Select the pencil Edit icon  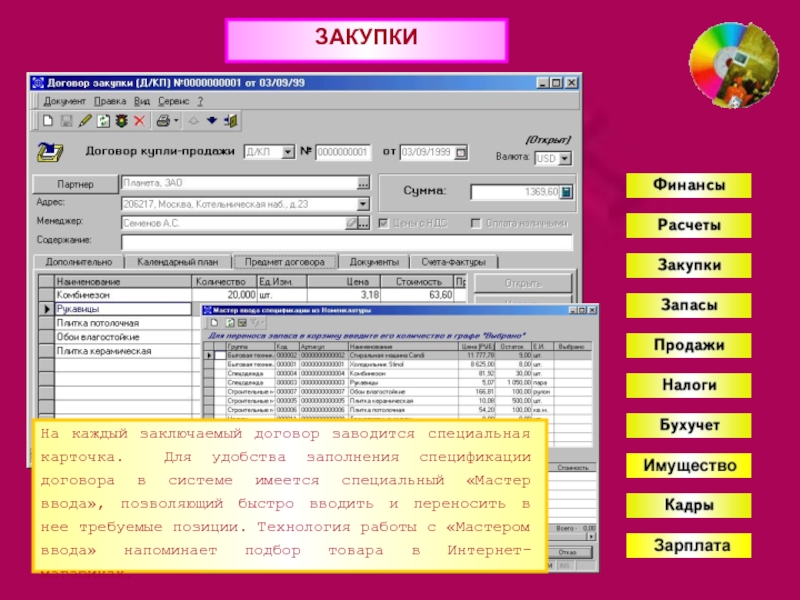85,121
